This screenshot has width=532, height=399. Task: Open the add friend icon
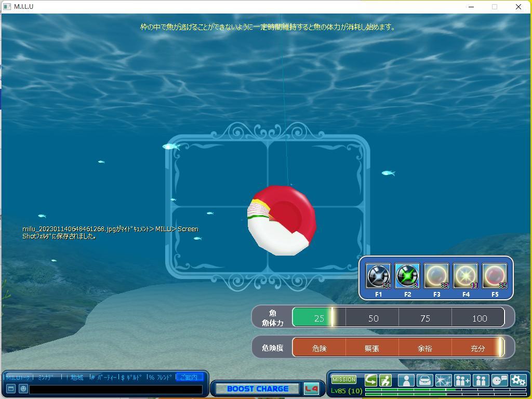[462, 380]
